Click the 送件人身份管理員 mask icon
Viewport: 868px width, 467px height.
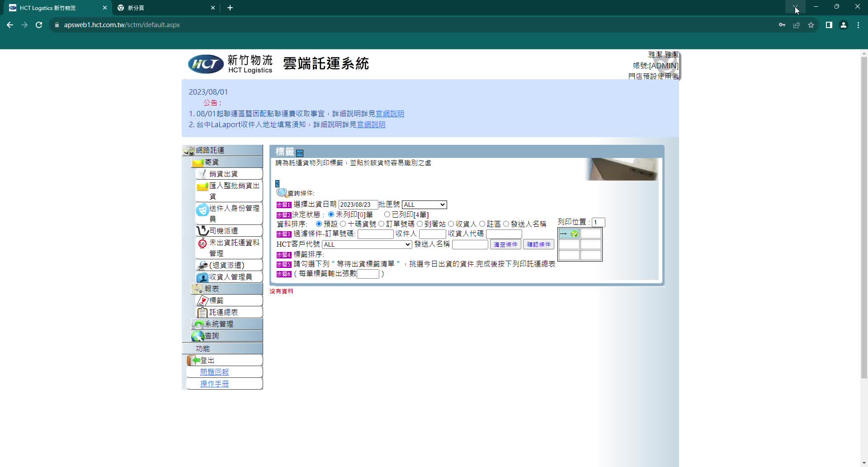202,210
